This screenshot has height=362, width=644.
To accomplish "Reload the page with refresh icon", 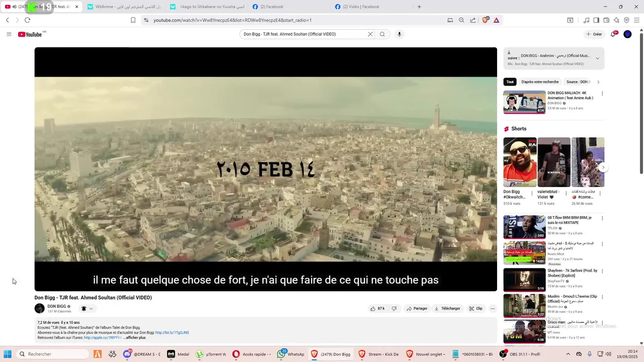I will tap(27, 20).
